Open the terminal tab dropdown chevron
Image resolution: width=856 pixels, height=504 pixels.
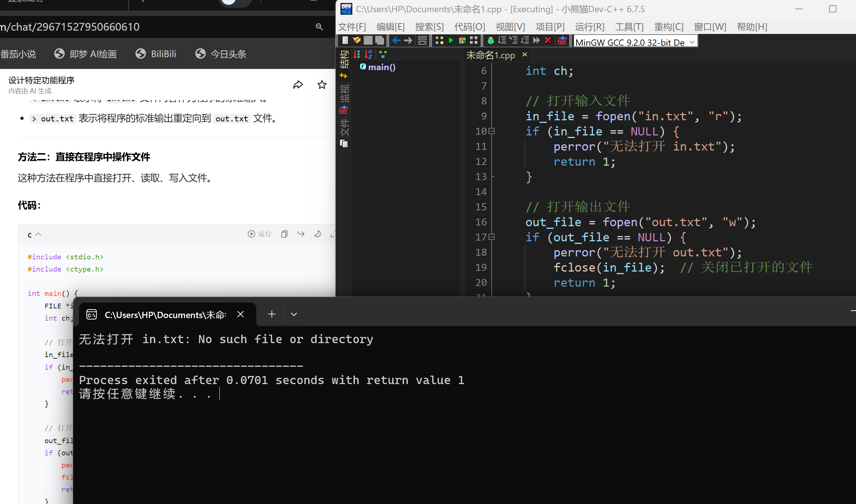[294, 314]
